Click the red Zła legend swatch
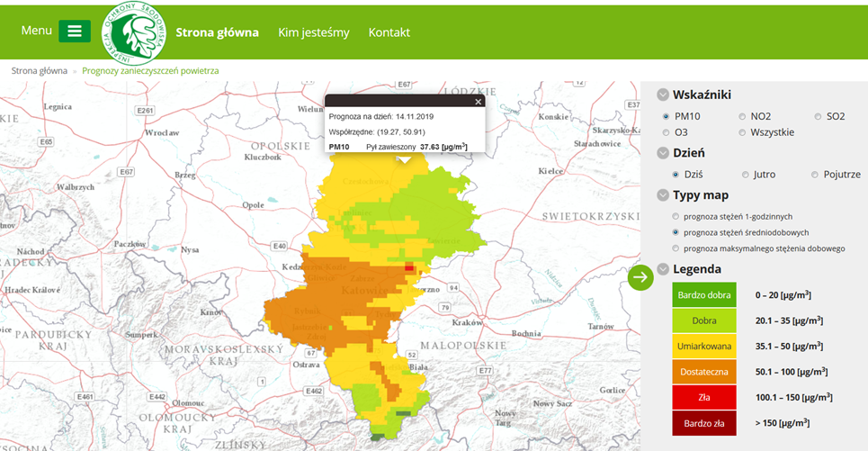Image resolution: width=868 pixels, height=451 pixels. (x=704, y=397)
